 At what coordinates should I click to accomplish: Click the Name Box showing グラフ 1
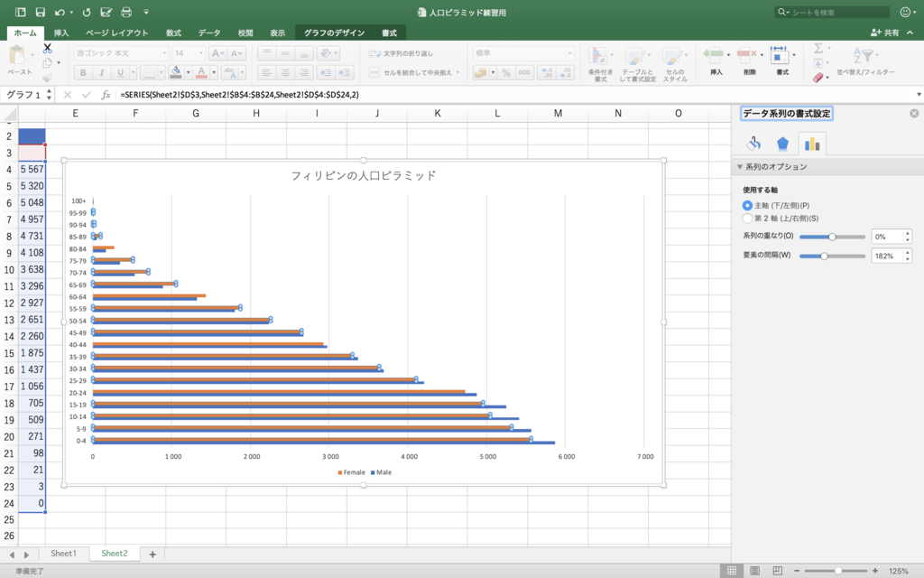pyautogui.click(x=23, y=94)
